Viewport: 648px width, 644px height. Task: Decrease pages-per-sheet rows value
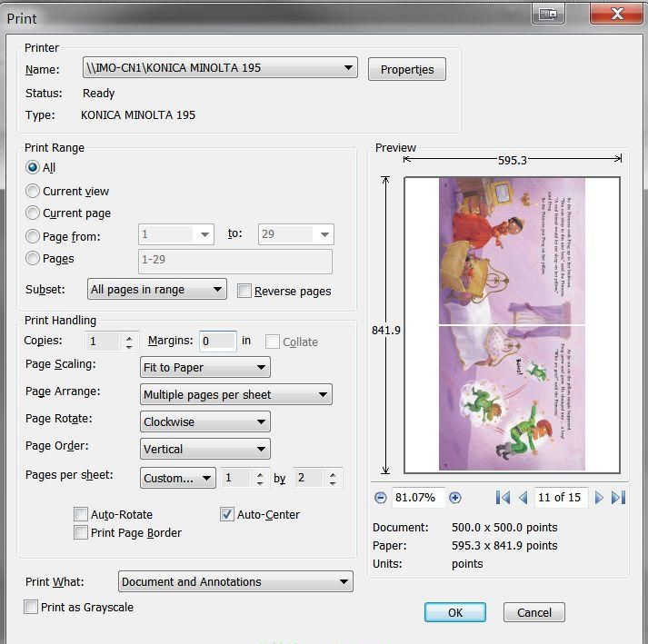pyautogui.click(x=333, y=483)
